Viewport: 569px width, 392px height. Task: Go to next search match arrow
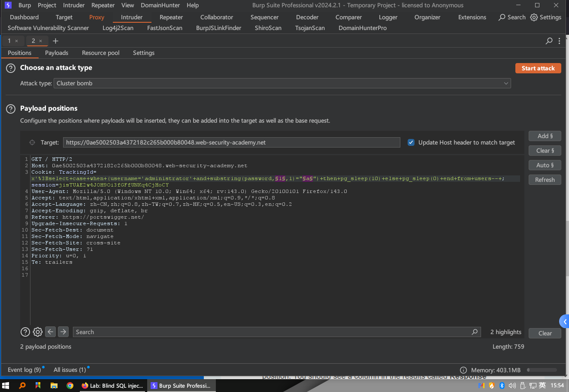pos(63,332)
